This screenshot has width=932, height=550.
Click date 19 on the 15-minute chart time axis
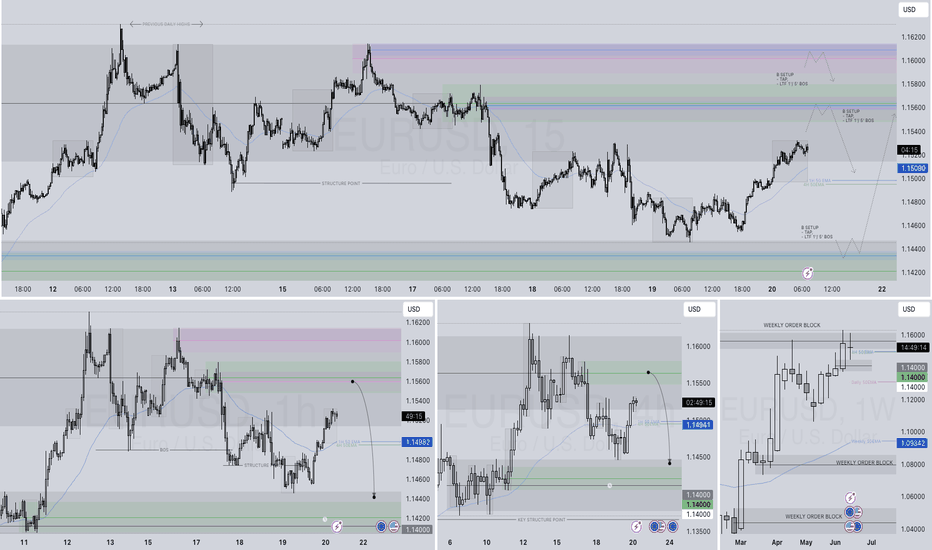click(x=652, y=290)
